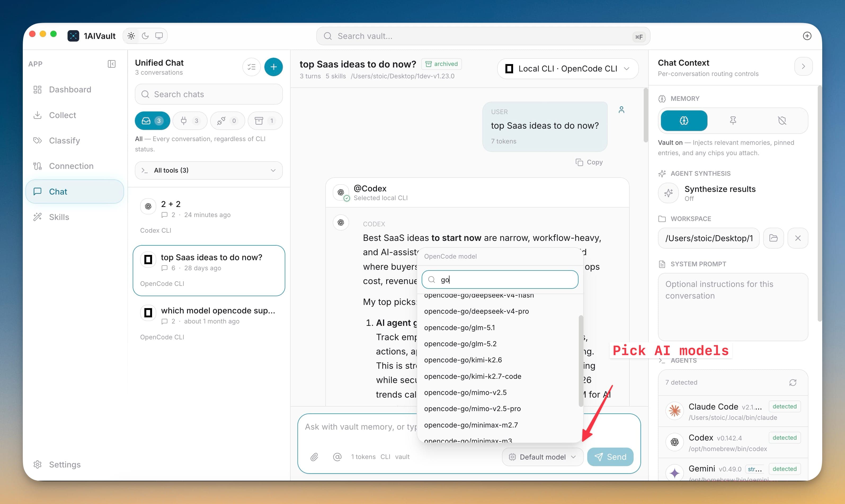Click the chat message area scrollbar
This screenshot has width=845, height=504.
click(x=646, y=115)
